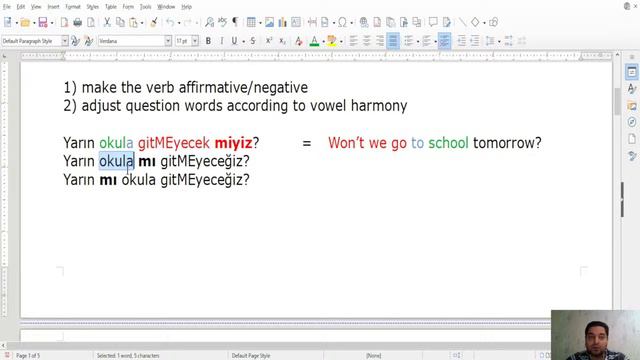Open font size dropdown arrow
Screen dimensions: 640x360
[195, 41]
